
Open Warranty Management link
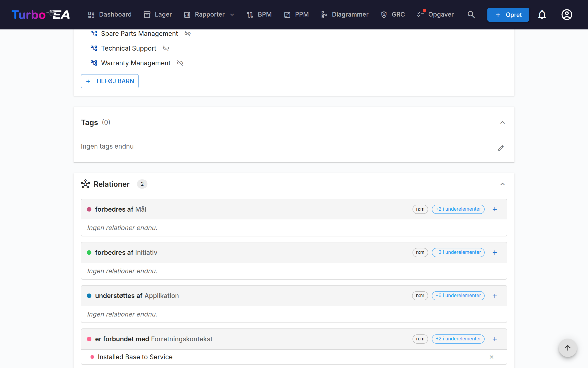pyautogui.click(x=136, y=63)
